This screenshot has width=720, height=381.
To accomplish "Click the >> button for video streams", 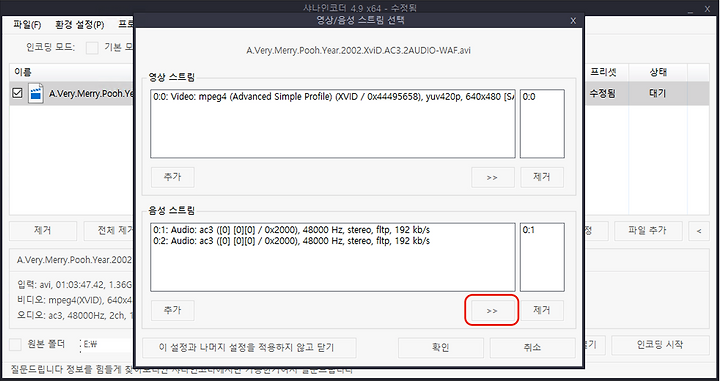I will tap(492, 177).
